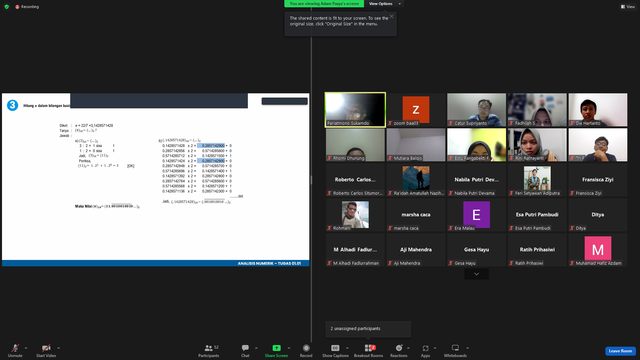This screenshot has width=640, height=360.
Task: Select the zoom baa03 participant tile
Action: (x=416, y=109)
